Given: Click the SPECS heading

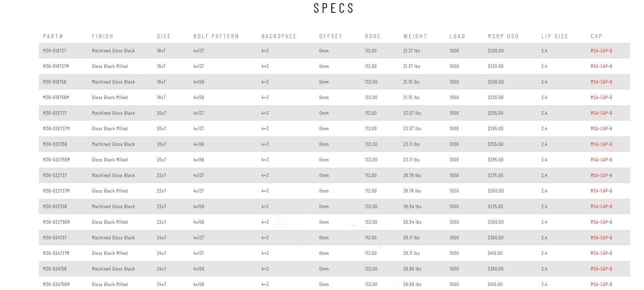Looking at the screenshot, I should 334,8.
